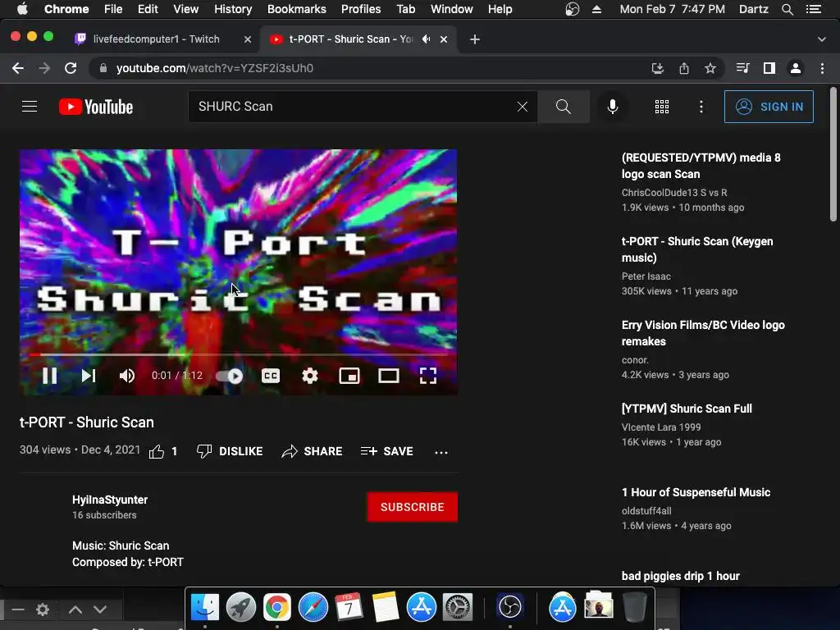Install app icon in address bar

[657, 68]
